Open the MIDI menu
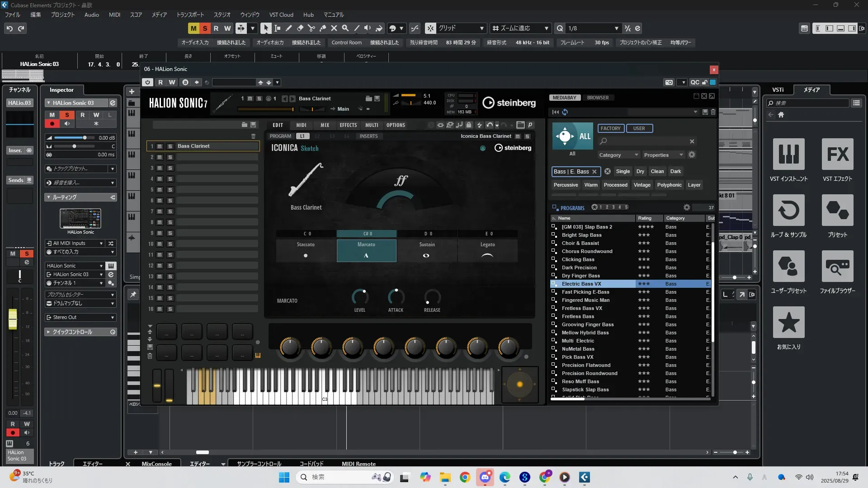This screenshot has height=488, width=868. pyautogui.click(x=114, y=14)
